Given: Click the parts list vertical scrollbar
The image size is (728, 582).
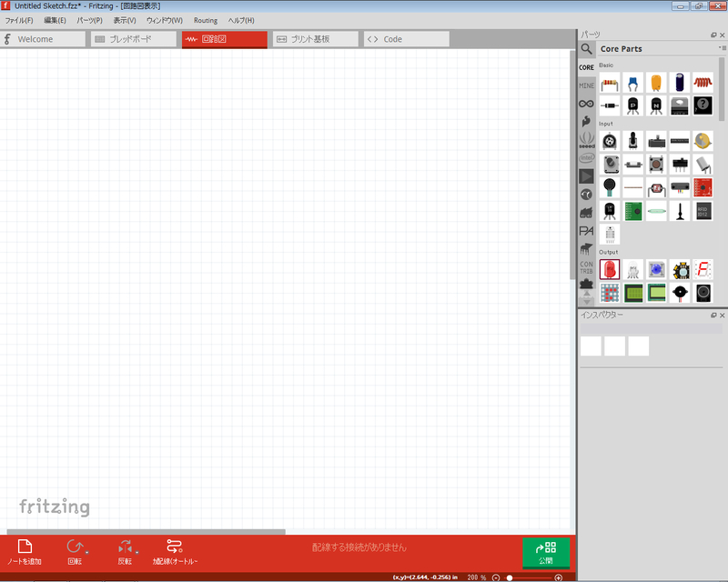Looking at the screenshot, I should coord(721,89).
